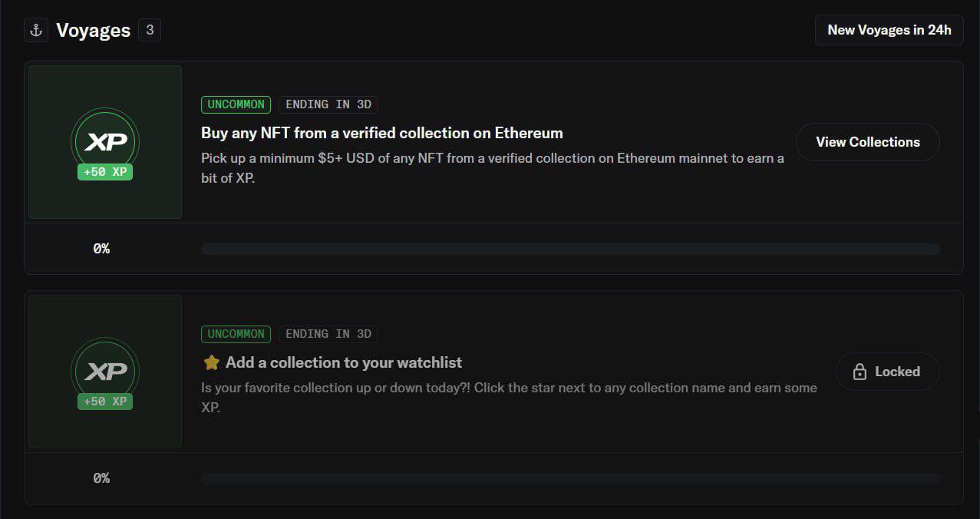Click the gold star icon in watchlist voyage

[x=212, y=362]
